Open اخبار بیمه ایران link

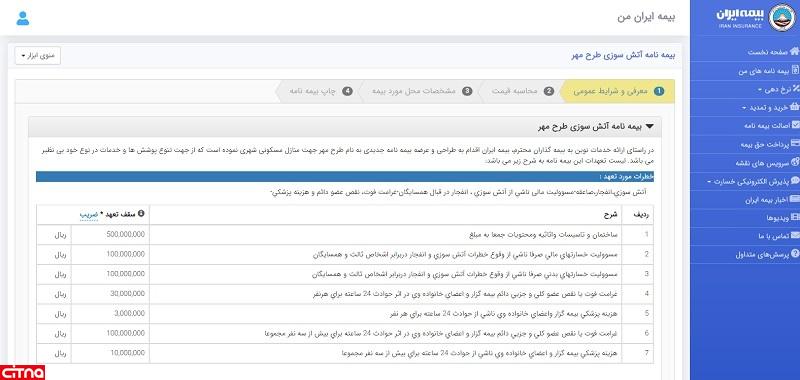click(x=766, y=199)
